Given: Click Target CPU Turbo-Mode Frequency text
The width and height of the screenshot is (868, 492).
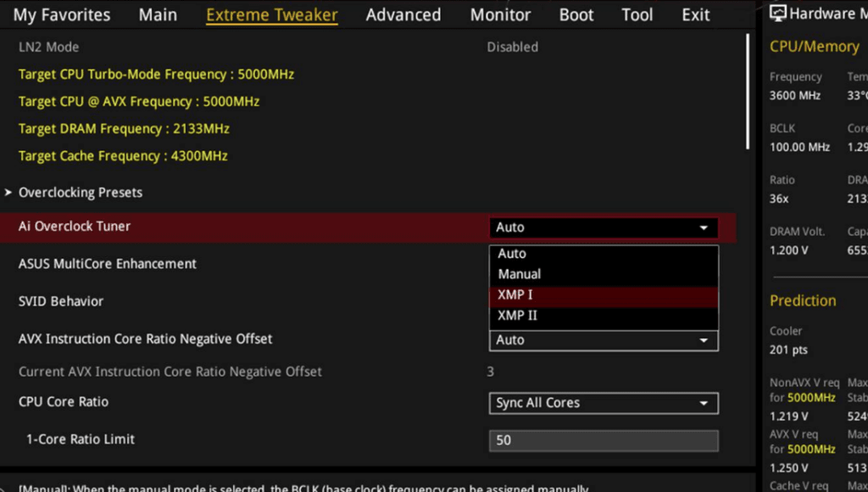Looking at the screenshot, I should coord(156,75).
